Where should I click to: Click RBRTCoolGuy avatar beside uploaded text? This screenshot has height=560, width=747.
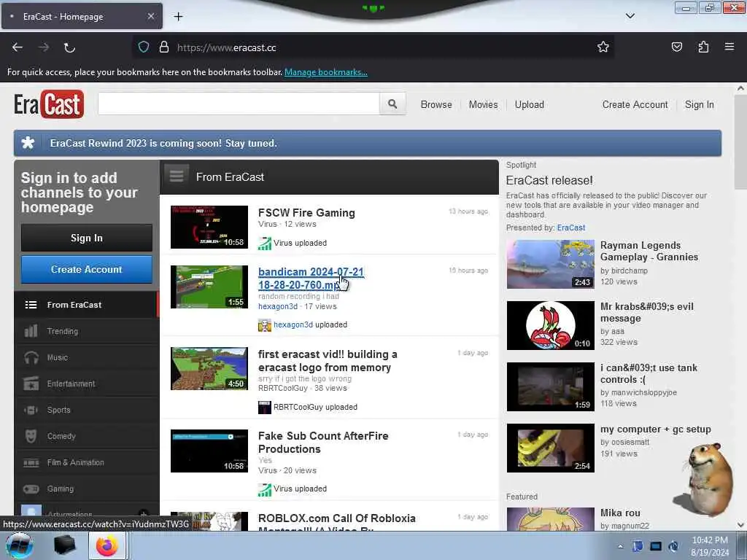pyautogui.click(x=264, y=407)
